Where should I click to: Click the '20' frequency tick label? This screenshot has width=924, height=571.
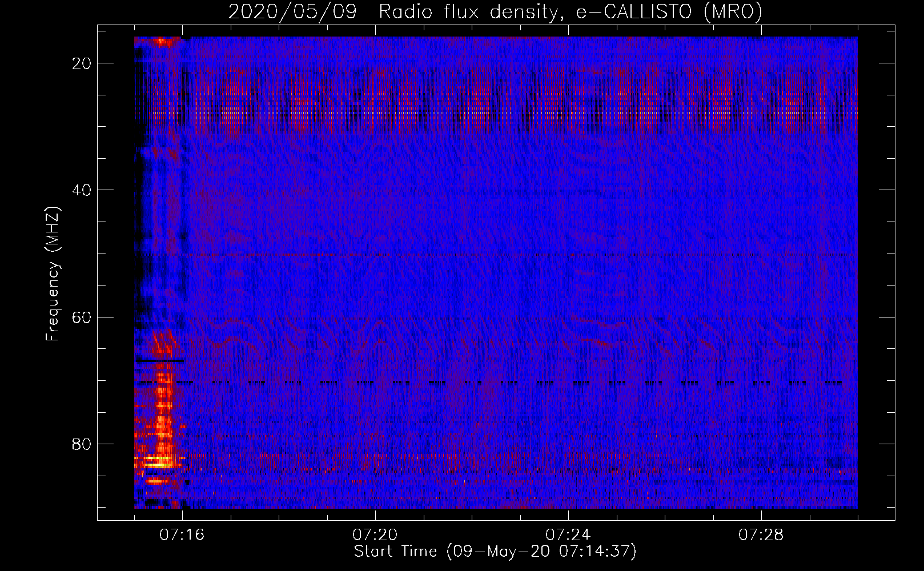(82, 63)
